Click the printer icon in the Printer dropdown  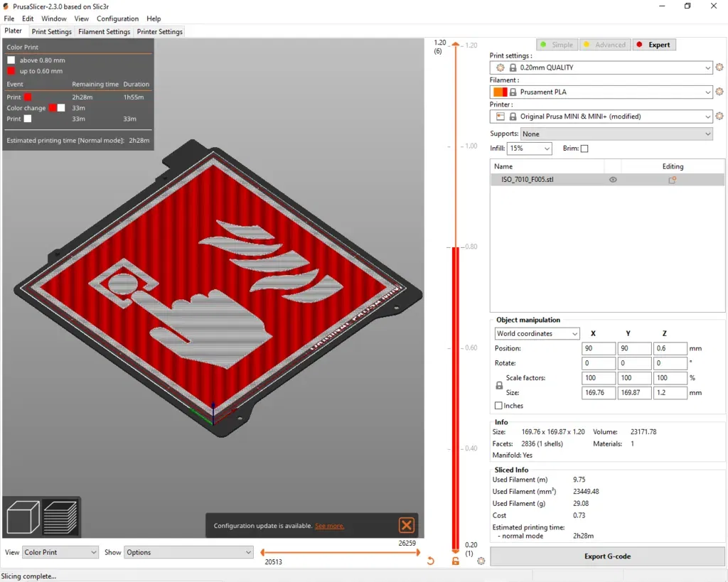coord(500,117)
